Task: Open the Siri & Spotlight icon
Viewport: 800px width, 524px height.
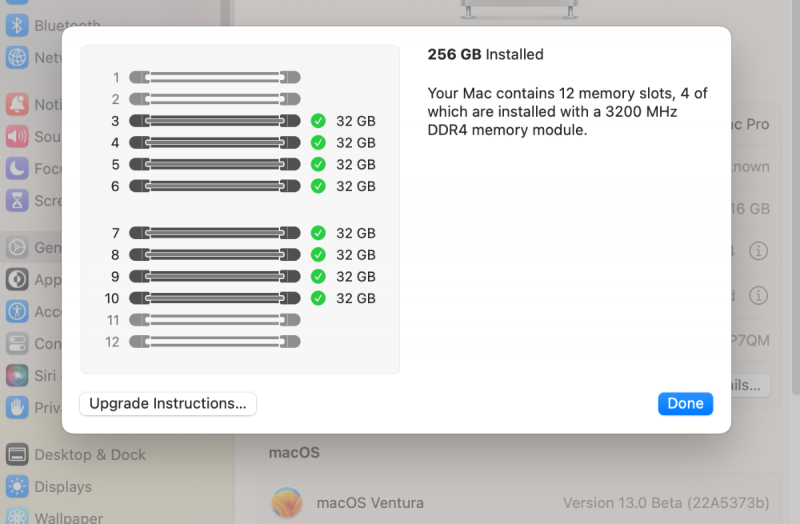Action: (x=17, y=375)
